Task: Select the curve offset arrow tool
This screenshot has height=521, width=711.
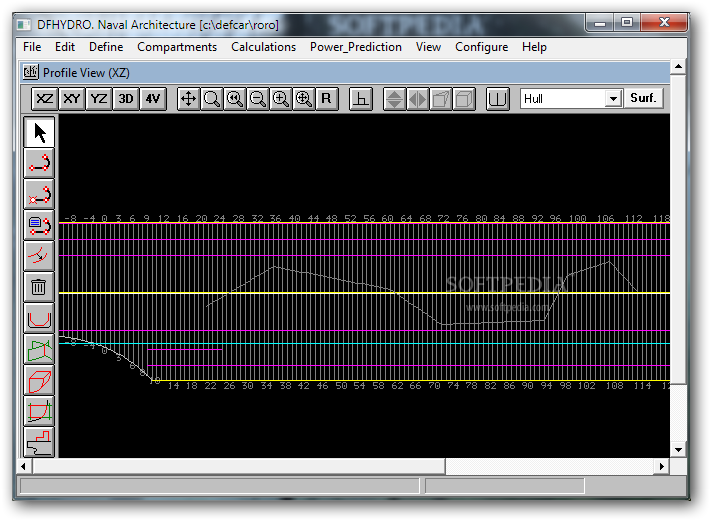Action: click(x=39, y=256)
